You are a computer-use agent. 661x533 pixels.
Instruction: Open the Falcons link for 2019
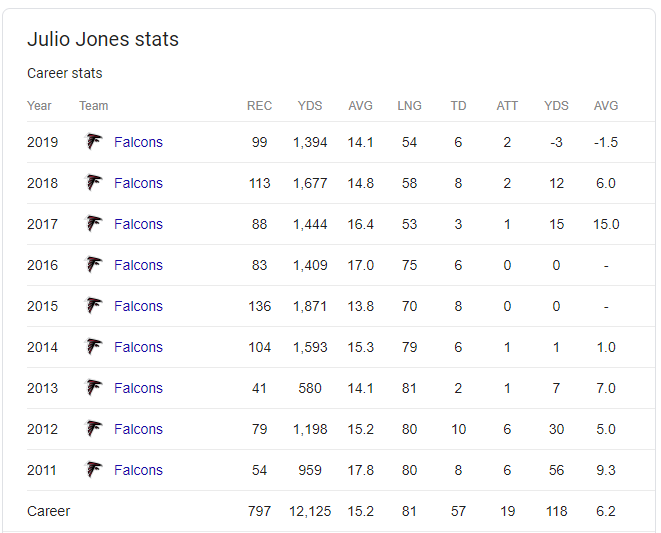(138, 142)
